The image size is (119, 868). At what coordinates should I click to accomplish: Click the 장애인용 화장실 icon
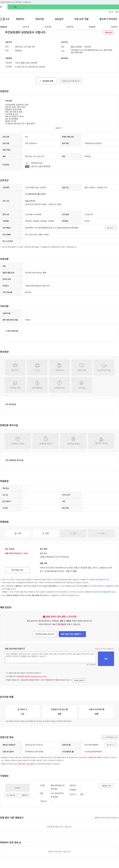73,441
